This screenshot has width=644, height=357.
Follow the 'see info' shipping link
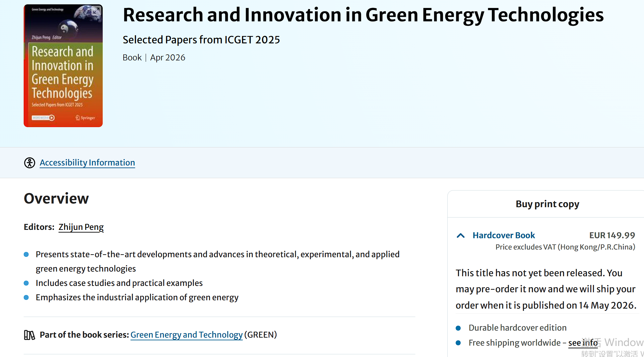(x=583, y=343)
